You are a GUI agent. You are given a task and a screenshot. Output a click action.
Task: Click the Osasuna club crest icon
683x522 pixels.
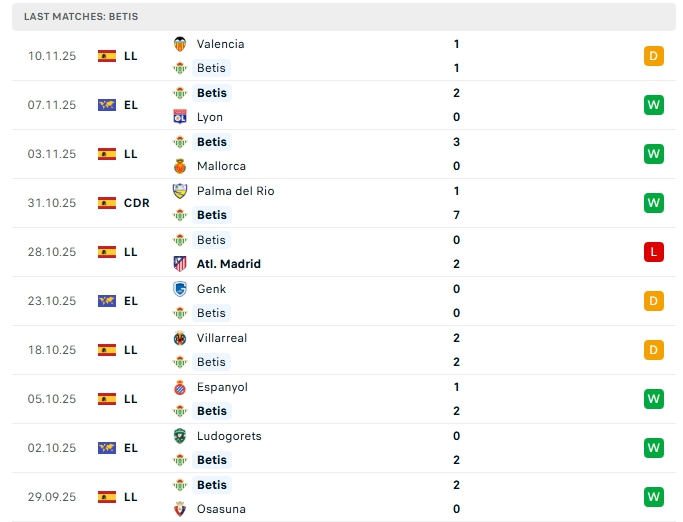pyautogui.click(x=180, y=509)
